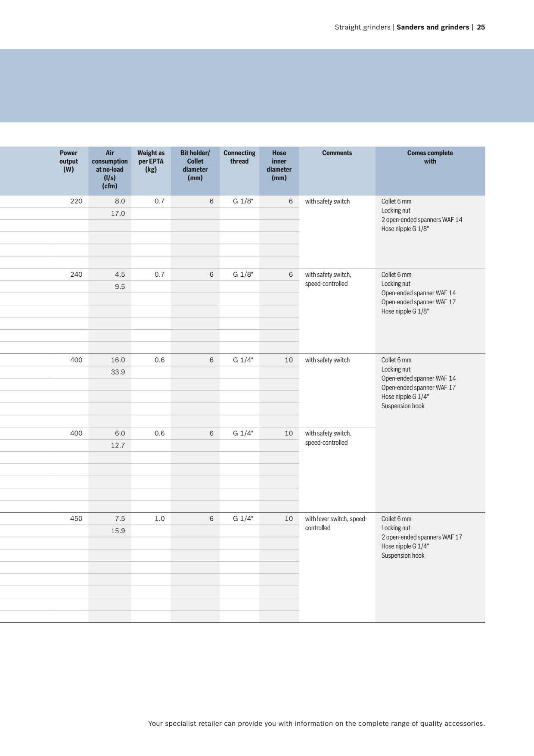The width and height of the screenshot is (534, 756).
Task: Select the 'Comments' column header
Action: click(337, 153)
